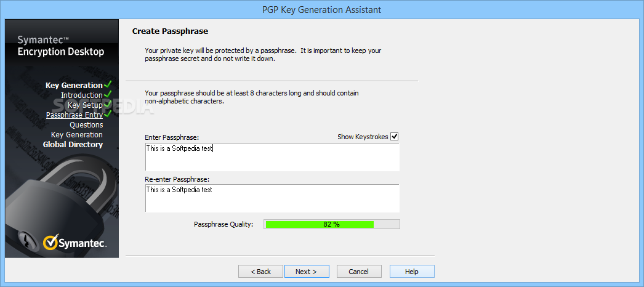The width and height of the screenshot is (644, 287).
Task: Click the green checkmark beside Key Setup
Action: click(108, 104)
